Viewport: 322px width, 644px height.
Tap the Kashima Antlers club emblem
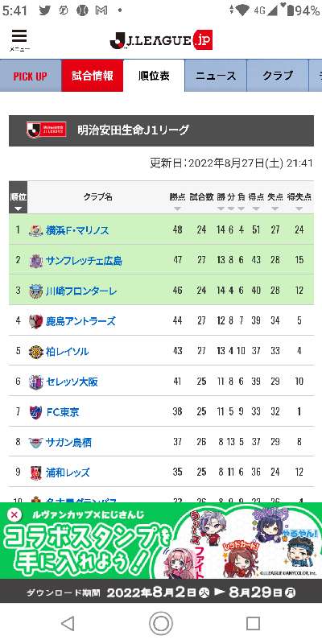click(35, 320)
